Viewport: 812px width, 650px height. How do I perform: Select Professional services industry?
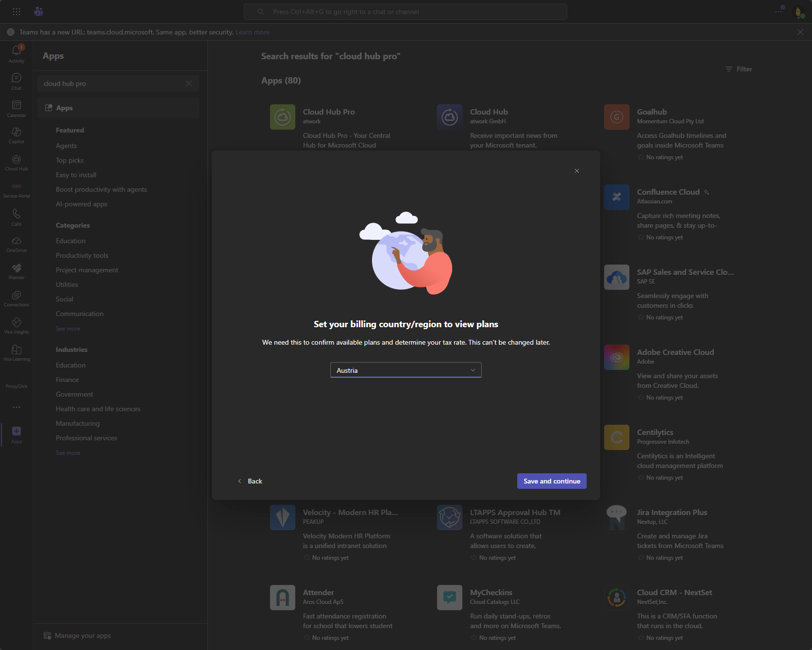coord(86,438)
